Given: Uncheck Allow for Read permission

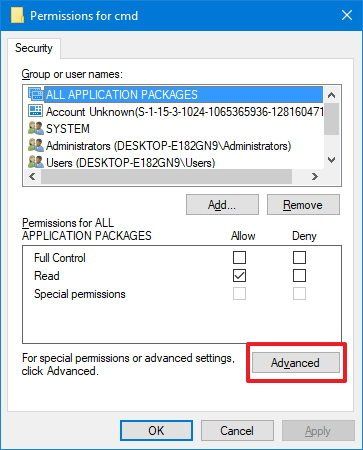Looking at the screenshot, I should 239,276.
